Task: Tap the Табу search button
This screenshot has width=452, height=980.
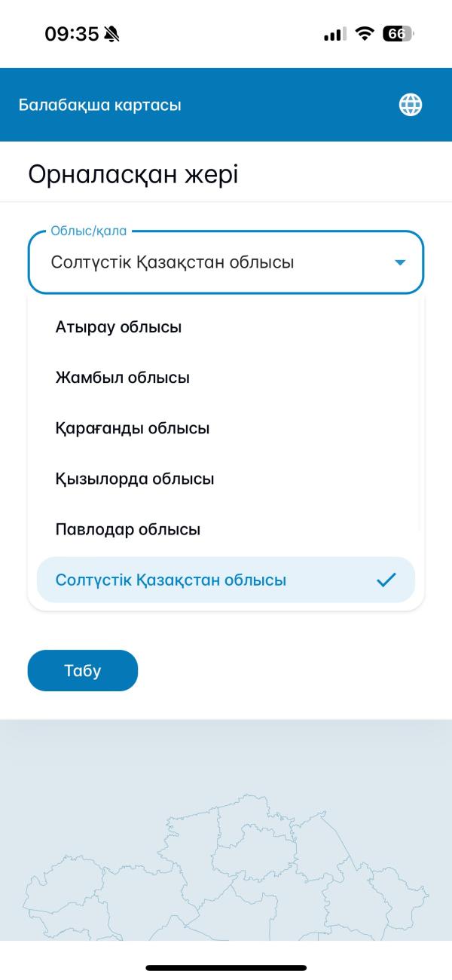Action: (83, 670)
